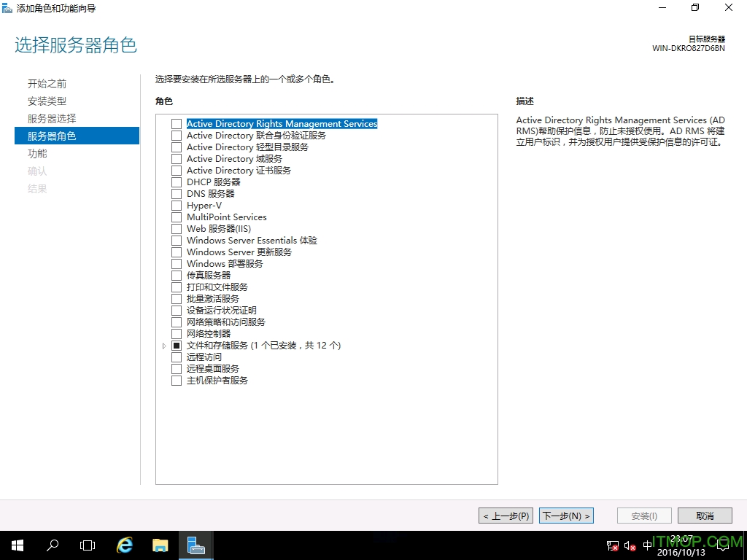Select the 安装类型 wizard step
Viewport: 747px width, 560px height.
(47, 101)
